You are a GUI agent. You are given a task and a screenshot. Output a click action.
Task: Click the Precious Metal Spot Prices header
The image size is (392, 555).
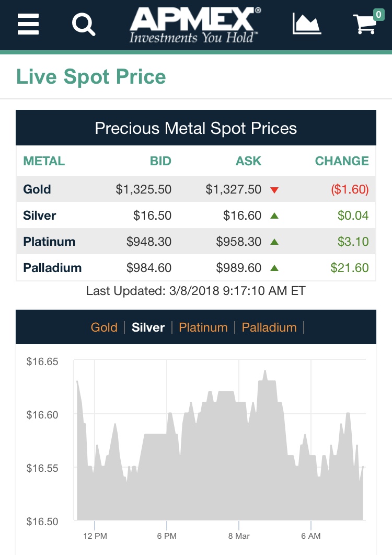196,128
